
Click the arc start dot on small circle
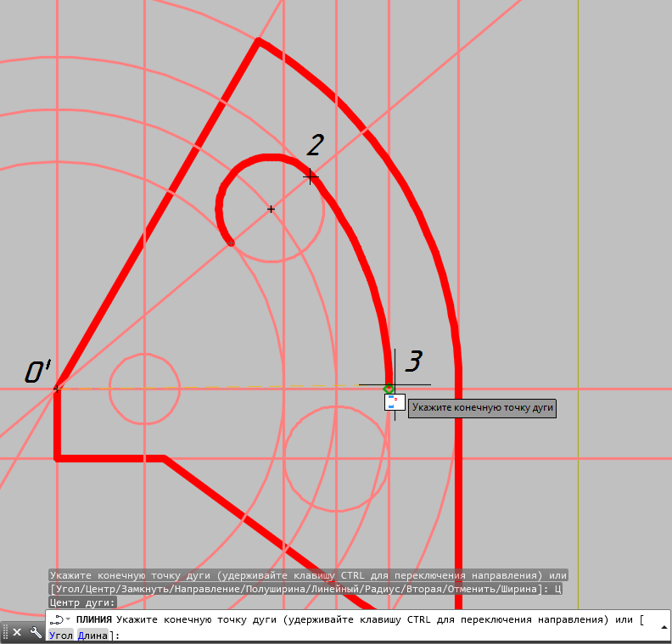coord(231,244)
